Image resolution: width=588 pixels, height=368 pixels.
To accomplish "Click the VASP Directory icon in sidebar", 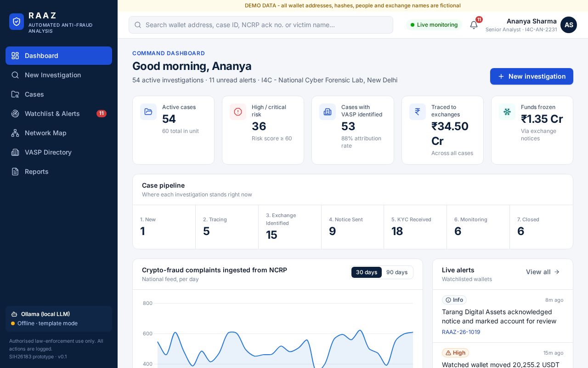I will [x=15, y=152].
